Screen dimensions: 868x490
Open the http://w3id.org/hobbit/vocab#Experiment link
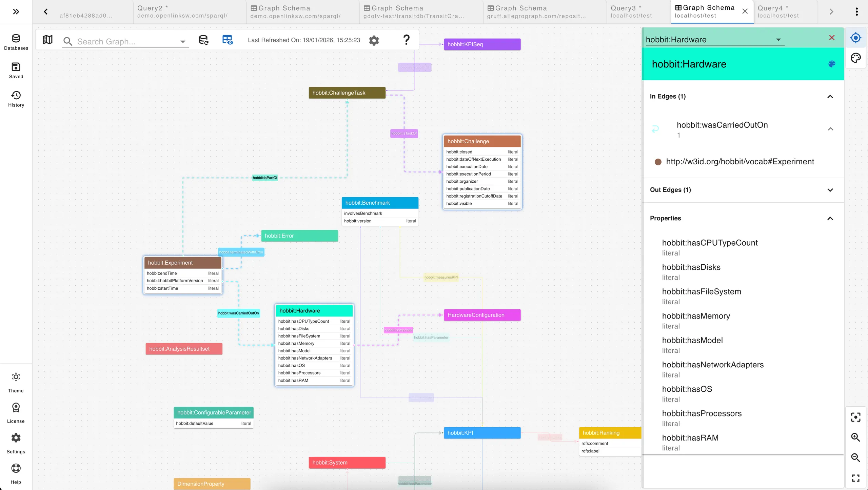point(740,162)
